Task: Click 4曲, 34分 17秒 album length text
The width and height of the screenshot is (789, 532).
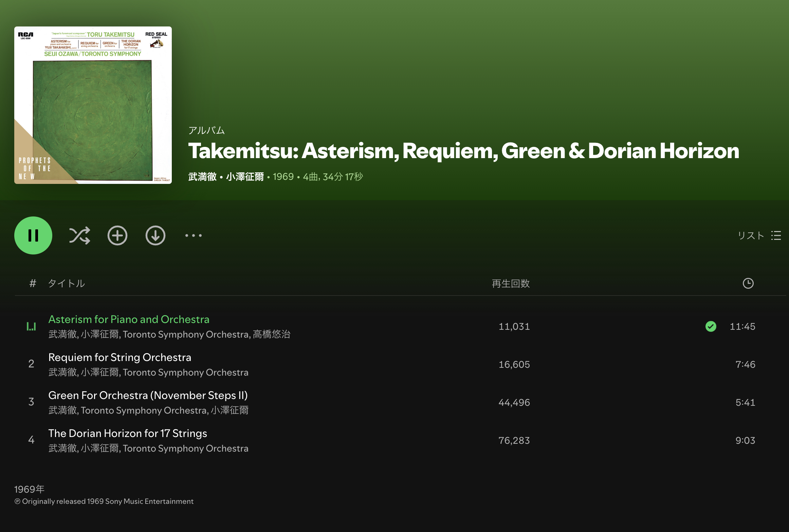Action: pos(333,177)
